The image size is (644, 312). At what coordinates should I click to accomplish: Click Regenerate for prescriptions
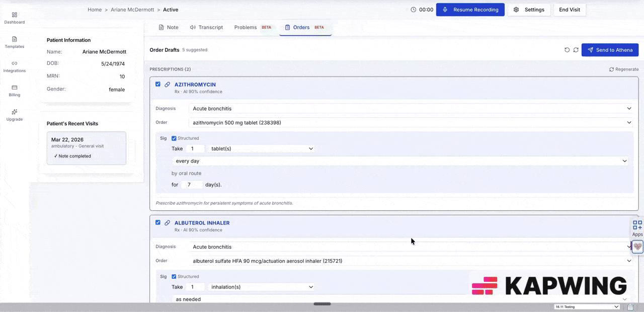pyautogui.click(x=623, y=69)
